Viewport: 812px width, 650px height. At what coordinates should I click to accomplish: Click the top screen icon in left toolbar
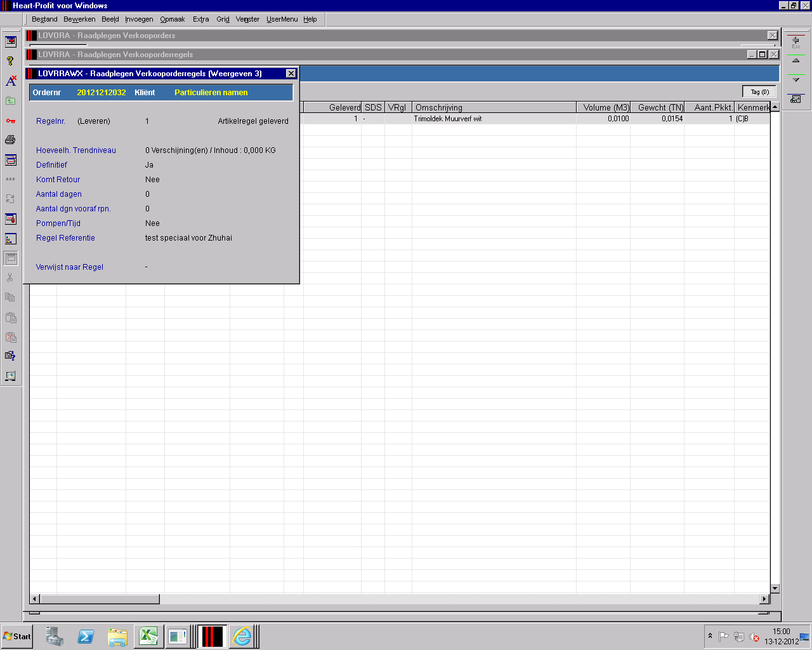click(x=10, y=42)
